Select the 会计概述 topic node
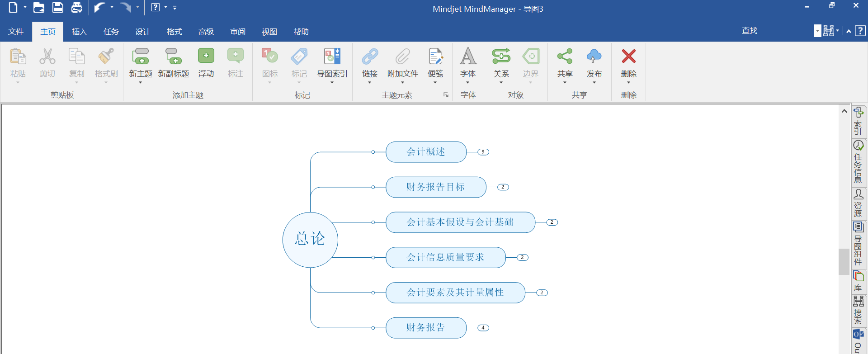This screenshot has width=868, height=354. (426, 152)
